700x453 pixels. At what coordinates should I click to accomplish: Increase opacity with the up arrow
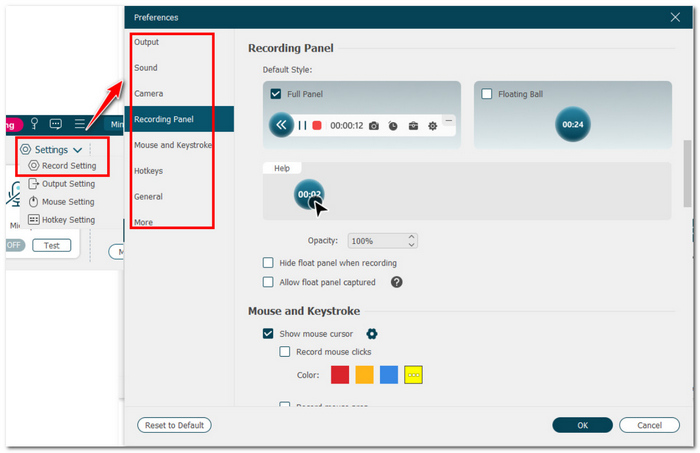pyautogui.click(x=412, y=237)
